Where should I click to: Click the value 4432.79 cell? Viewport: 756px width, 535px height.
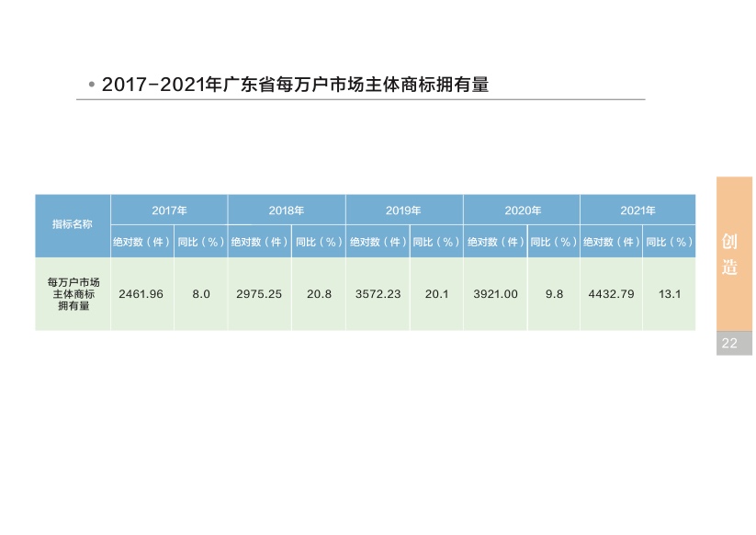pos(611,294)
